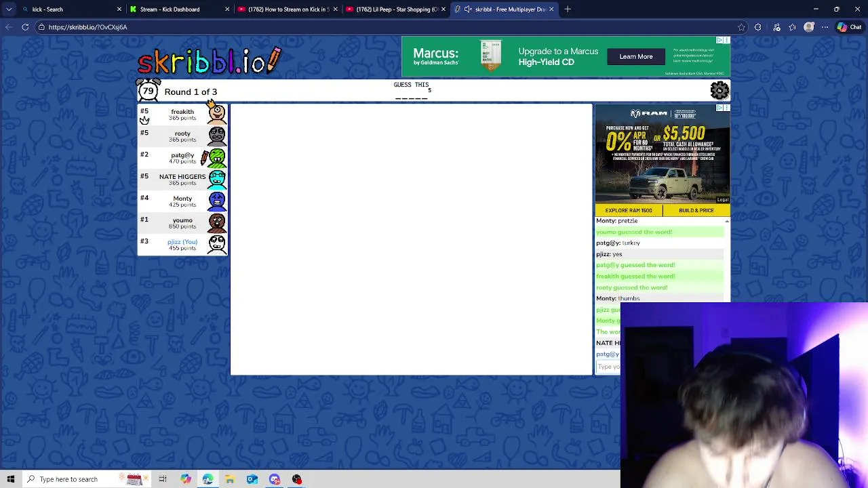Click youmo's brown avatar
Viewport: 868px width, 488px height.
217,222
